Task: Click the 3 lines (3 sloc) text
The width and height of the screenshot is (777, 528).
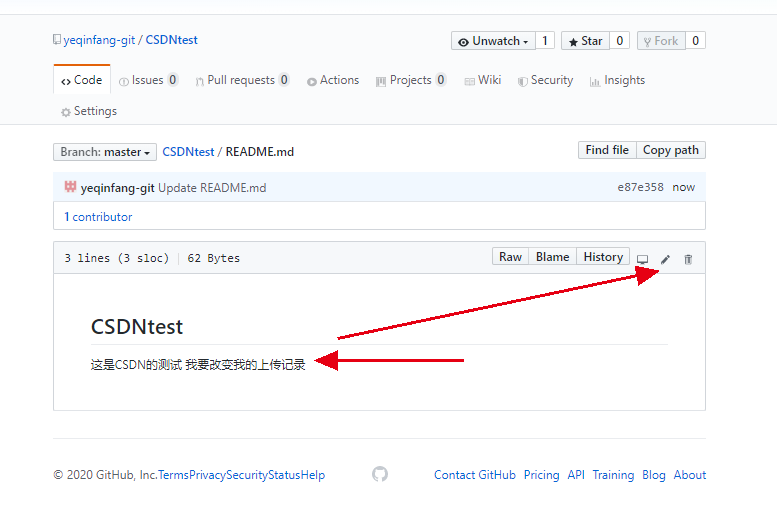Action: pyautogui.click(x=116, y=258)
